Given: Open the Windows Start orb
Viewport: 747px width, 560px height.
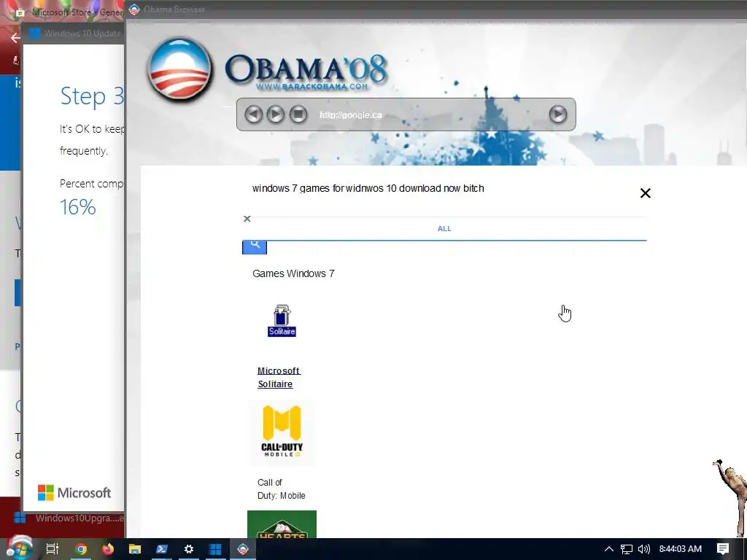Looking at the screenshot, I should (20, 548).
